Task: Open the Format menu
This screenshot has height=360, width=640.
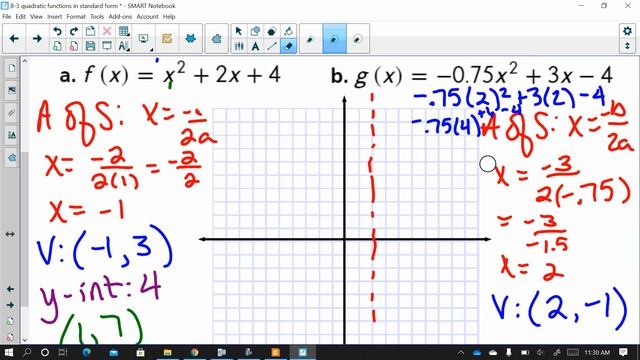Action: point(76,17)
